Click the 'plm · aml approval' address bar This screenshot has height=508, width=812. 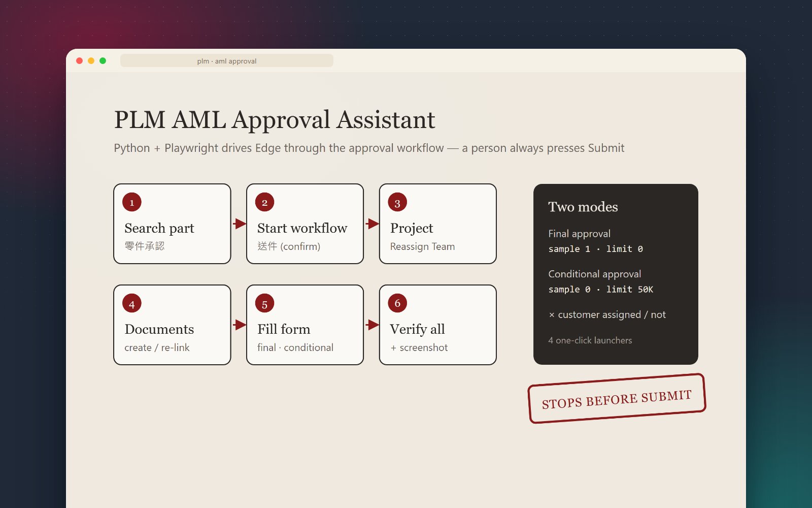click(227, 61)
